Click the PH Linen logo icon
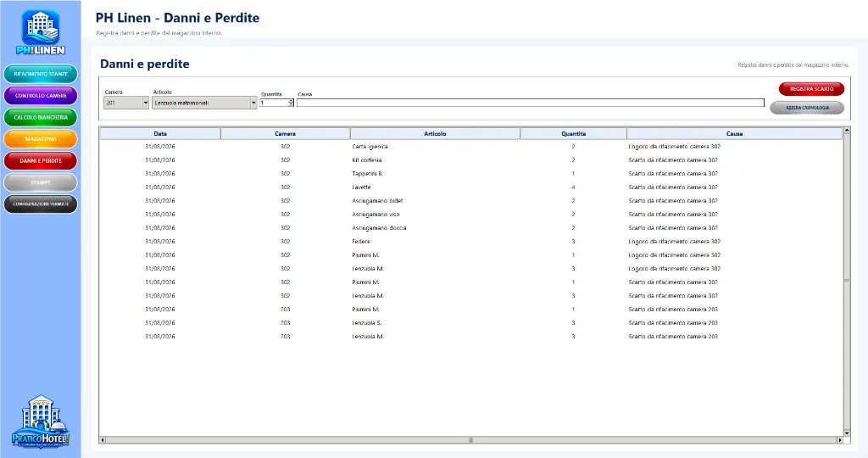This screenshot has width=868, height=458. [41, 32]
